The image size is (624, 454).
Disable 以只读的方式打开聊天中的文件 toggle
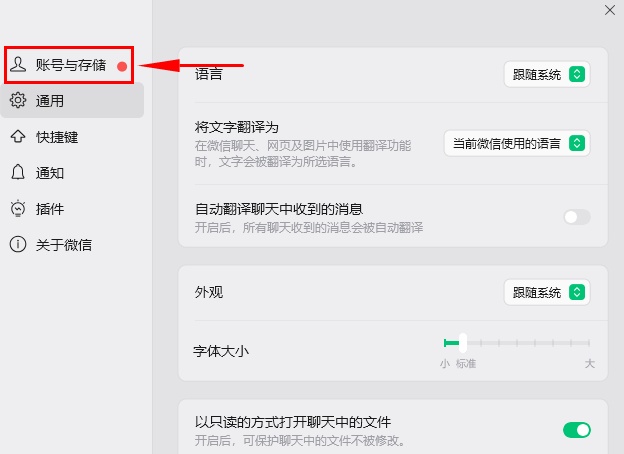(x=577, y=430)
